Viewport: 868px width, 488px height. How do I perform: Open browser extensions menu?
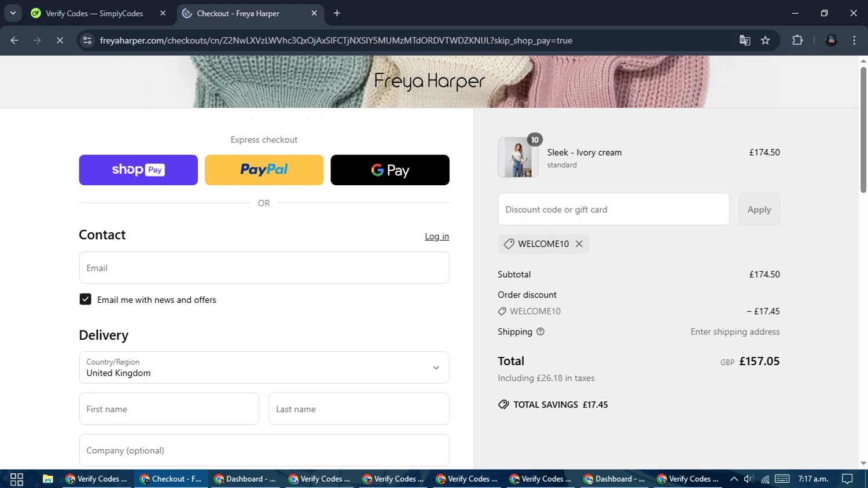point(797,41)
